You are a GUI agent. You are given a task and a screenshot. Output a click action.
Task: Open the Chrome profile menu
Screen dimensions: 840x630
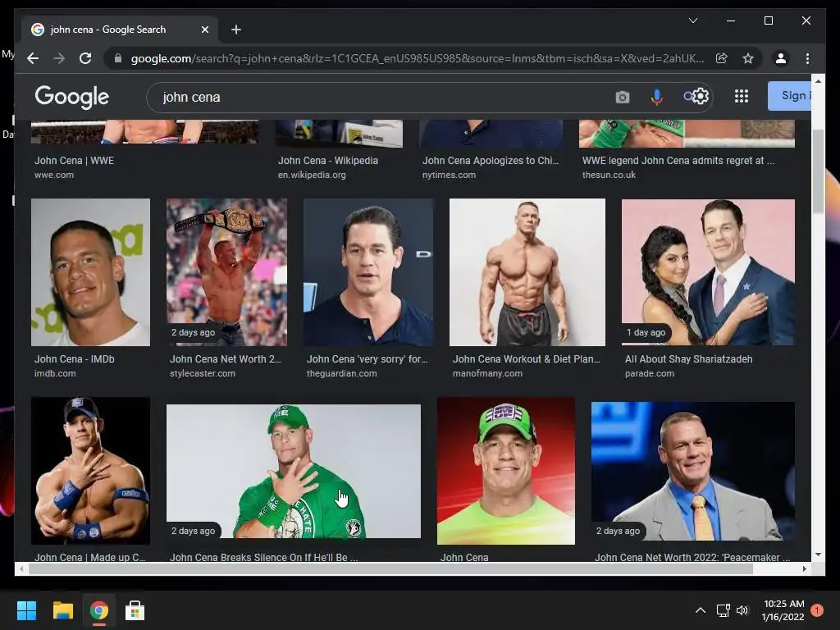(x=781, y=58)
